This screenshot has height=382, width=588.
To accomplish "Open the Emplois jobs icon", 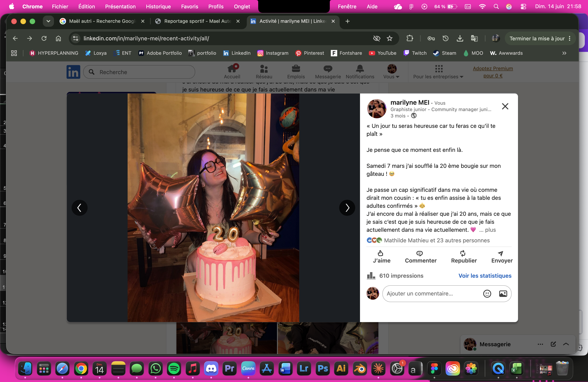I will [296, 72].
